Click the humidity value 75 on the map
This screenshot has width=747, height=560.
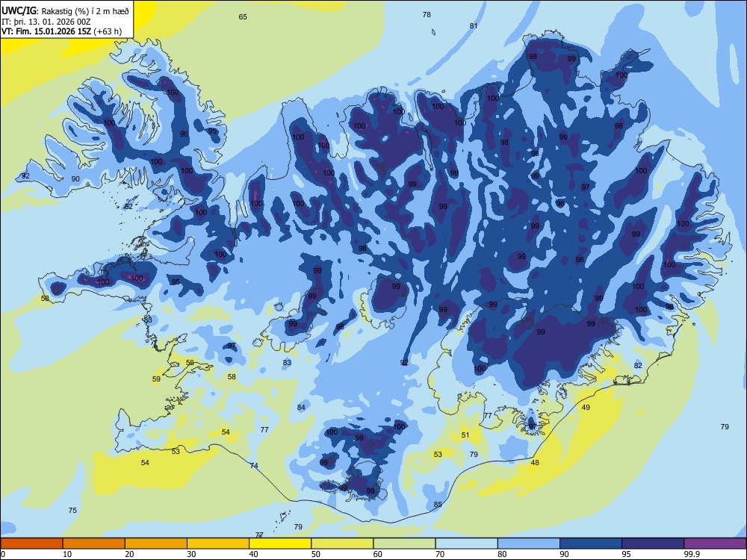[72, 511]
